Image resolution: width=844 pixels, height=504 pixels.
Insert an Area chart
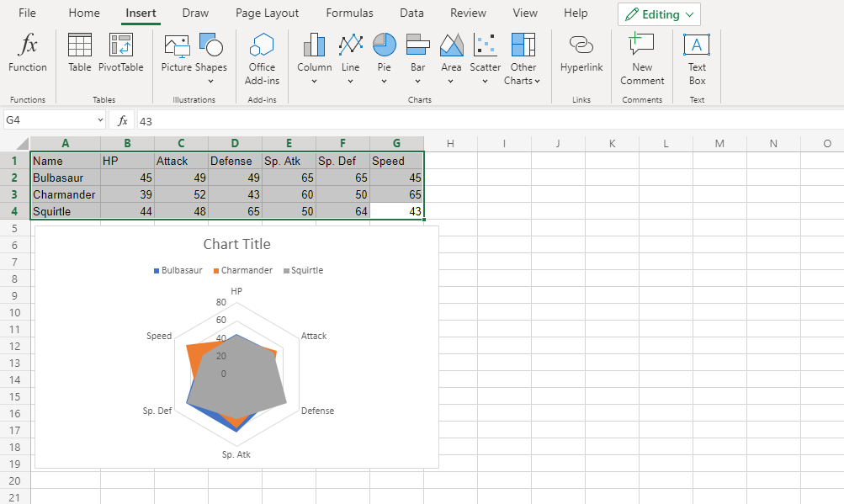[x=451, y=56]
